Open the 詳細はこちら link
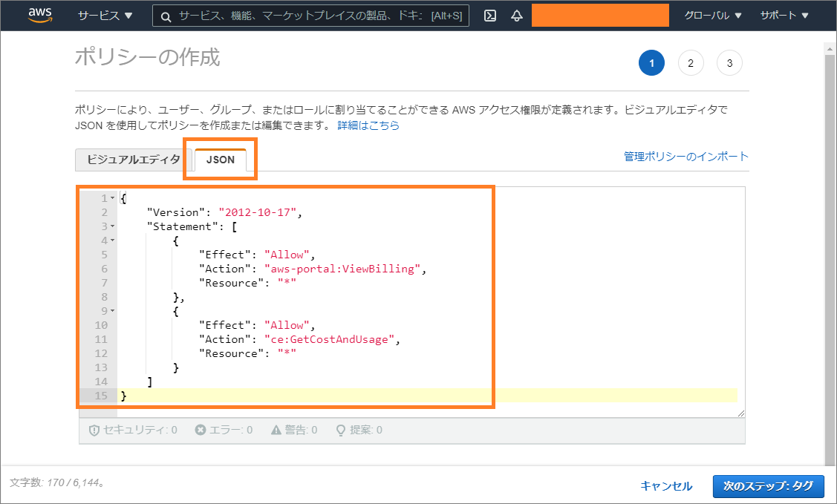 coord(368,125)
